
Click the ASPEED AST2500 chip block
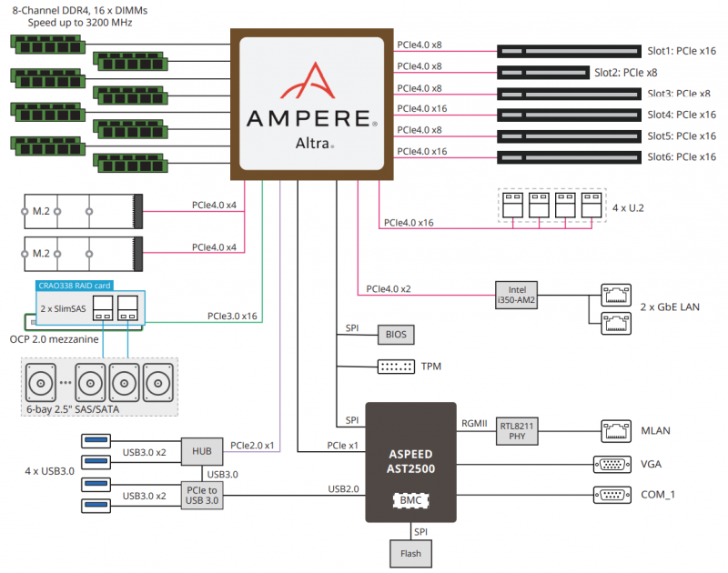tap(410, 462)
